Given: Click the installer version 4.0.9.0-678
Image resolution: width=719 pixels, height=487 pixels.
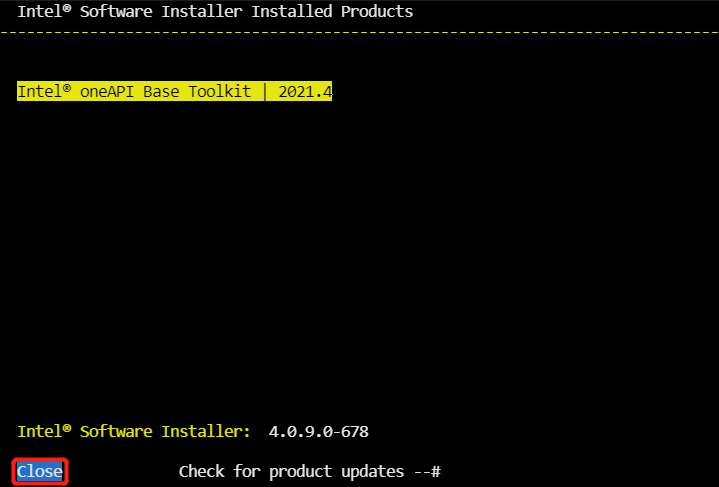Looking at the screenshot, I should pos(319,432).
